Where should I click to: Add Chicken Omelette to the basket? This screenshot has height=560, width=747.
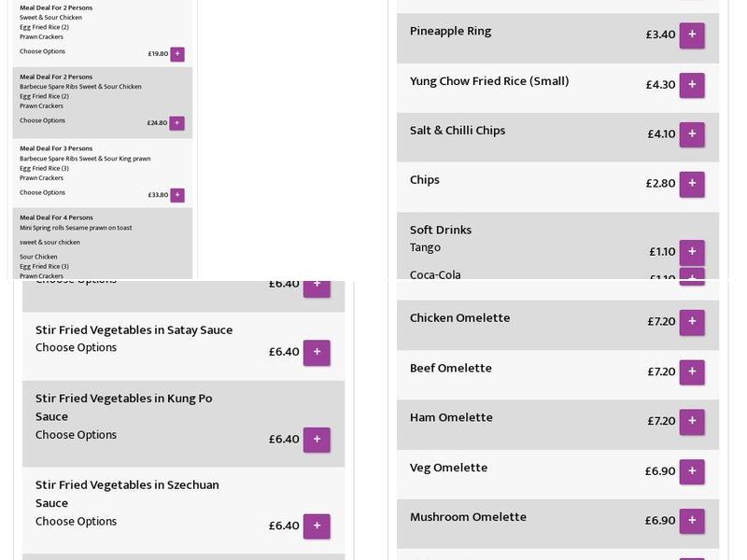click(x=691, y=322)
